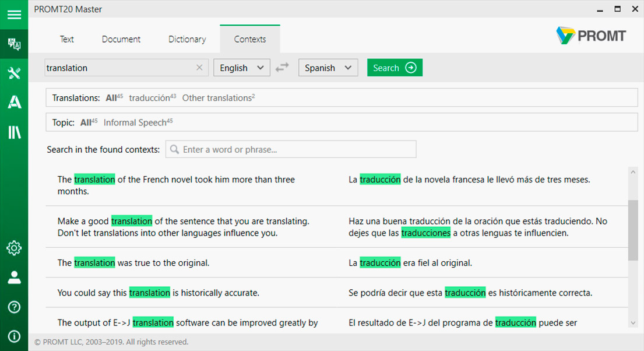Filter topic by All
Image resolution: width=644 pixels, height=351 pixels.
89,122
